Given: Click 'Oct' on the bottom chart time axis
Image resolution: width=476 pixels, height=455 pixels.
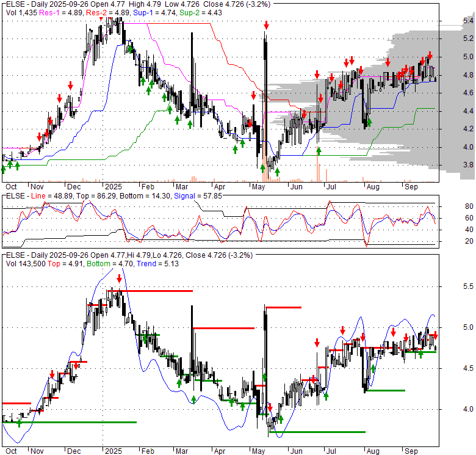Looking at the screenshot, I should tap(11, 451).
